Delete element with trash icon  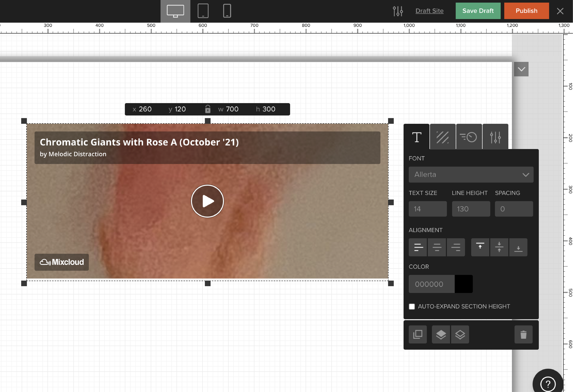[523, 334]
